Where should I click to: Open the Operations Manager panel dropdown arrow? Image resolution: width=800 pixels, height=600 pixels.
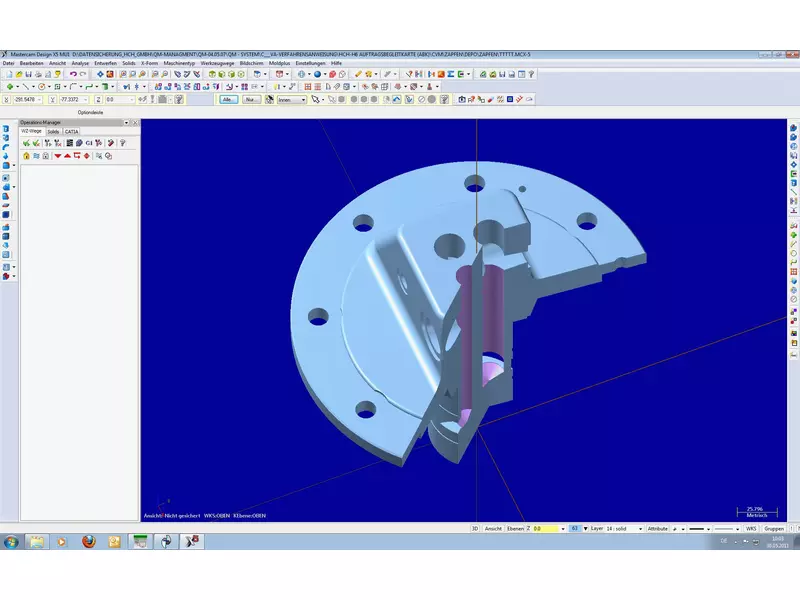click(x=126, y=123)
